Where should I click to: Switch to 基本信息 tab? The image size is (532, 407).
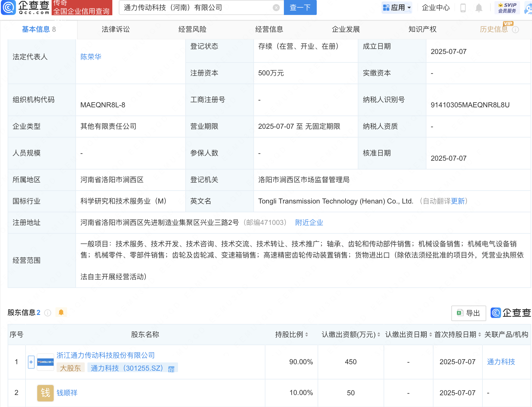[x=39, y=29]
